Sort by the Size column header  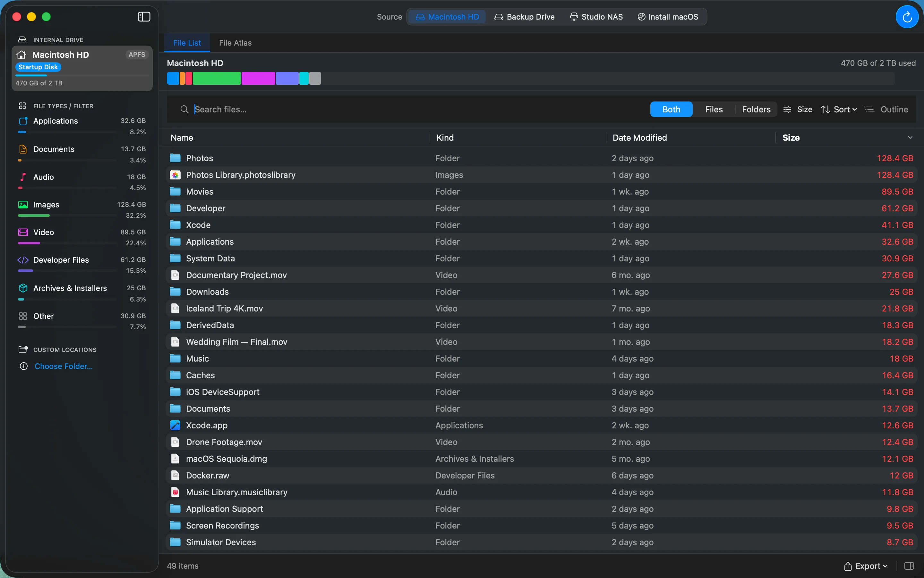coord(791,138)
